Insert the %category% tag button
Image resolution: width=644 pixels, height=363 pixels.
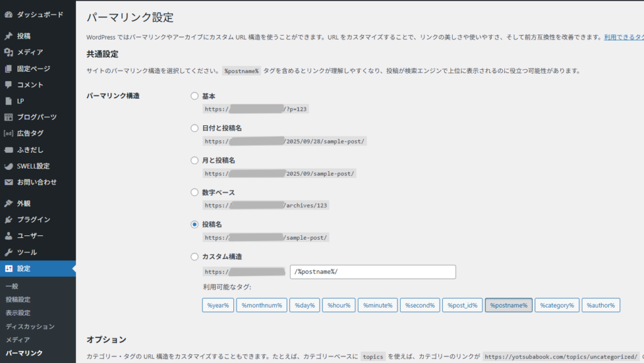(x=557, y=305)
